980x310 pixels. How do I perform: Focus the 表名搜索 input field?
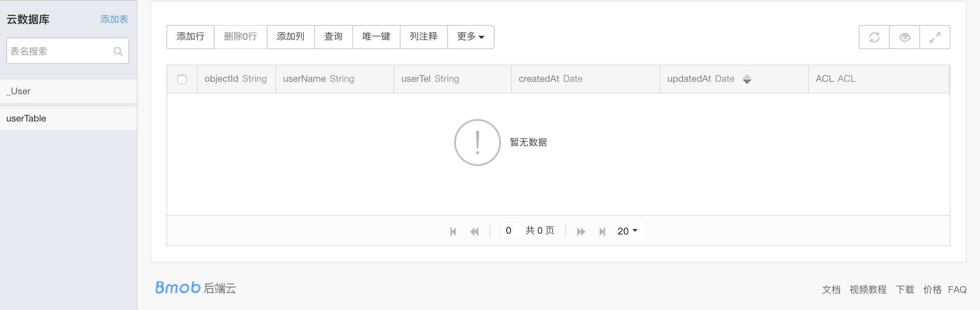68,51
